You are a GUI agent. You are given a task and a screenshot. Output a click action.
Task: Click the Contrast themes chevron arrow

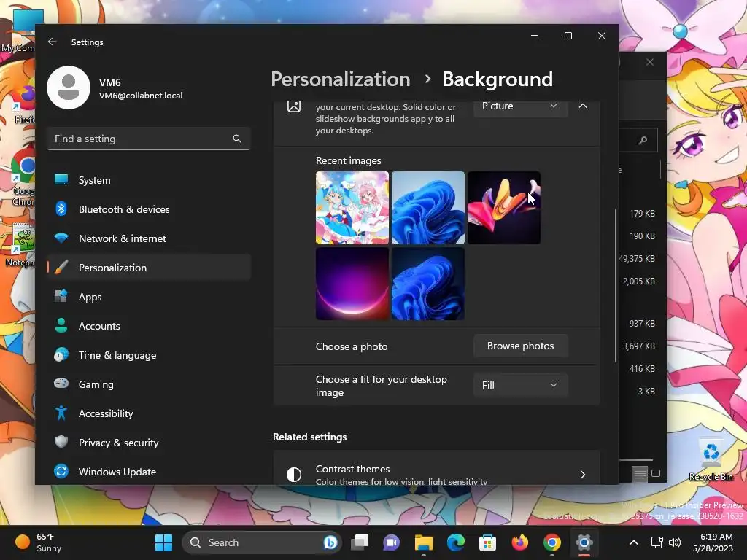583,474
